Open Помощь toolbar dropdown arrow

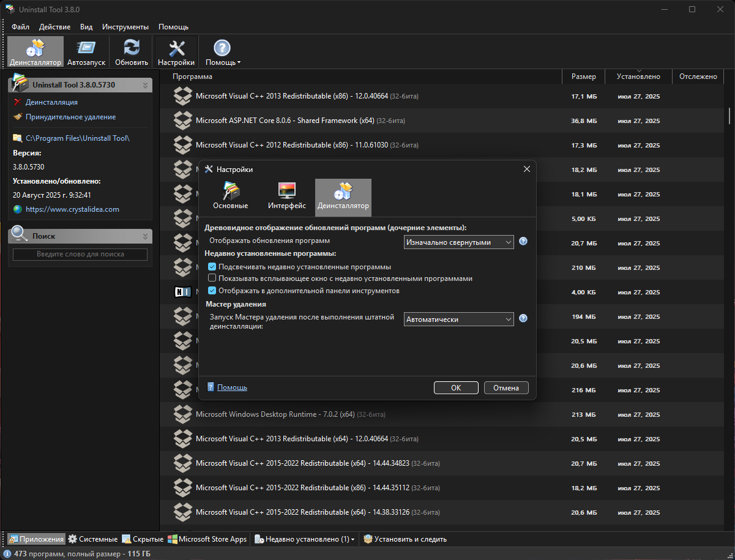point(239,62)
